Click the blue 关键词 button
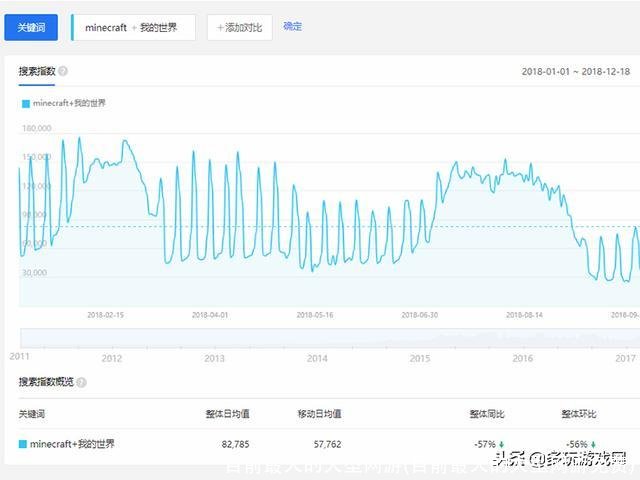This screenshot has height=480, width=640. coord(31,27)
